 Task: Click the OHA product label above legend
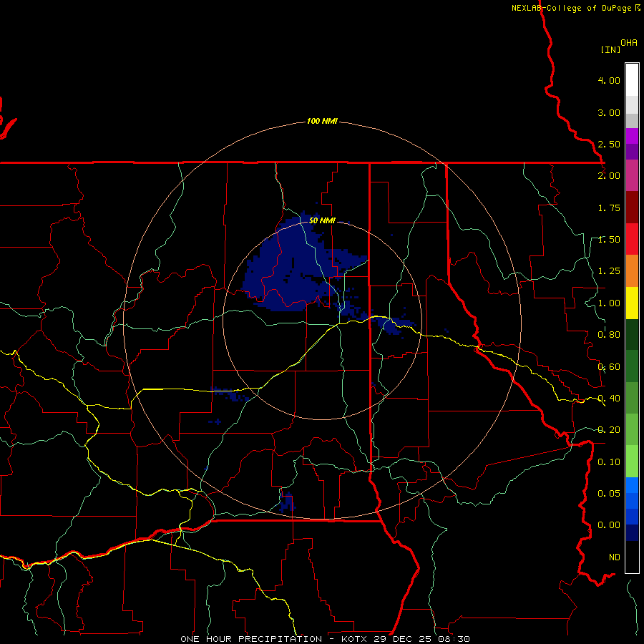pos(629,43)
